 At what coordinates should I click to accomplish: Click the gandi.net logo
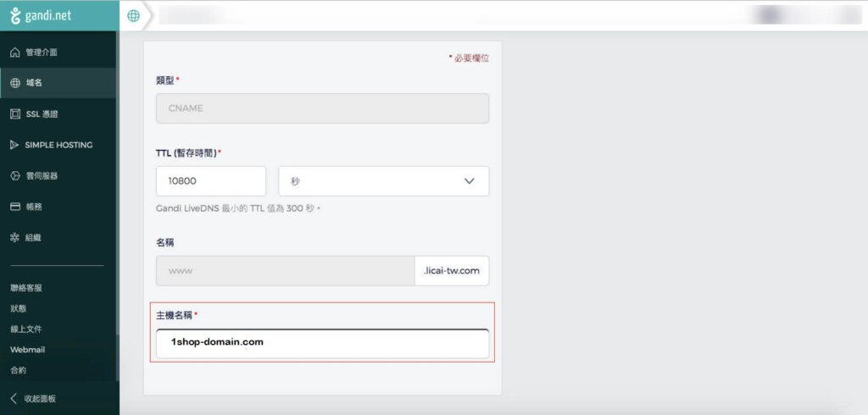click(x=42, y=15)
